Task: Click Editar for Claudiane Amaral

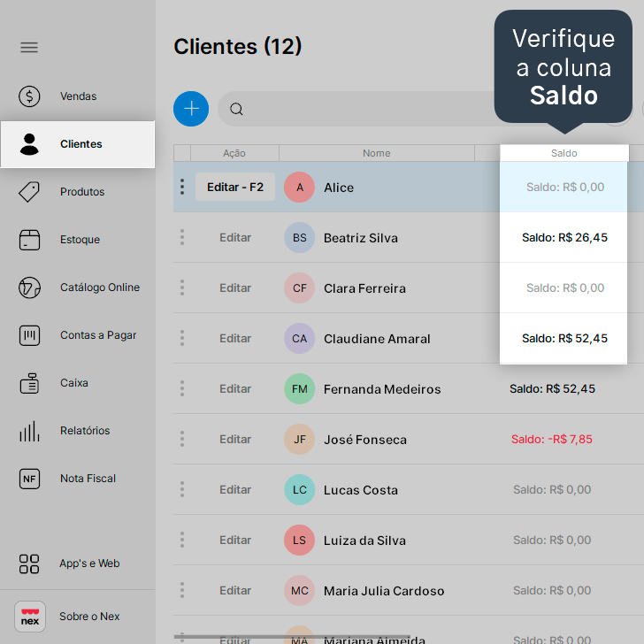Action: click(x=235, y=339)
